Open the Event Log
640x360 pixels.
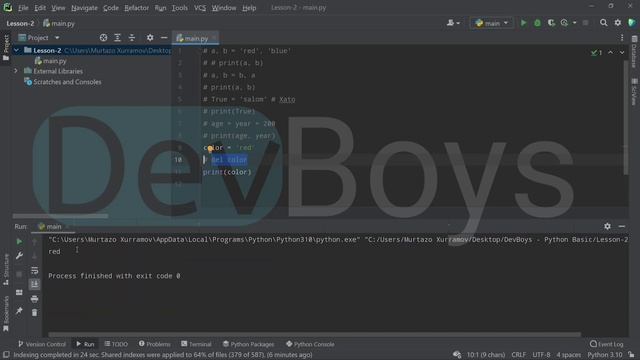pos(607,344)
